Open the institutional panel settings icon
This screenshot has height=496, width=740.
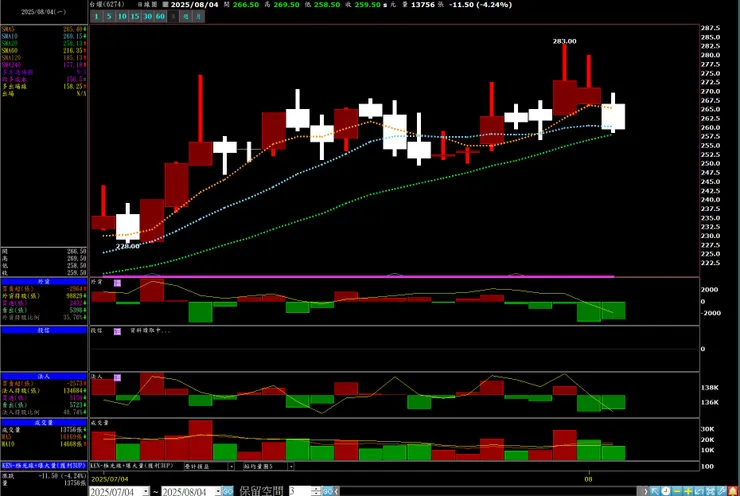click(117, 378)
